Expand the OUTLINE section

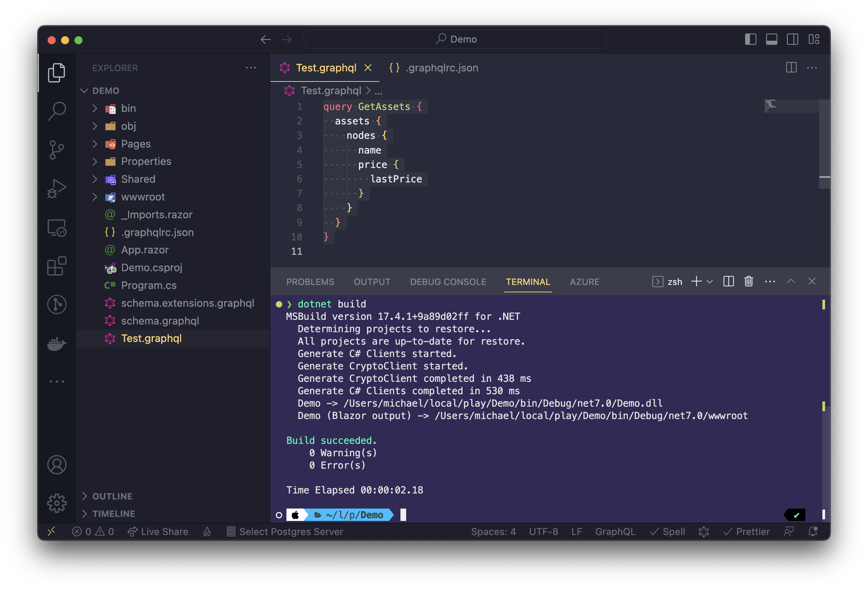(112, 496)
